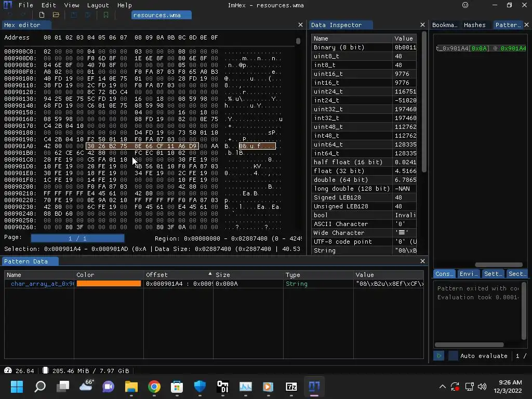Click the pattern editor code line

click(x=481, y=48)
